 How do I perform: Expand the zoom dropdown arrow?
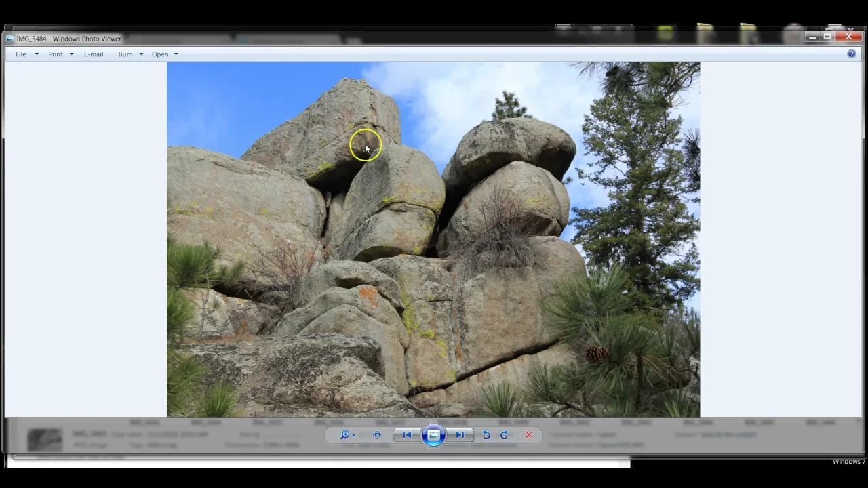(353, 436)
